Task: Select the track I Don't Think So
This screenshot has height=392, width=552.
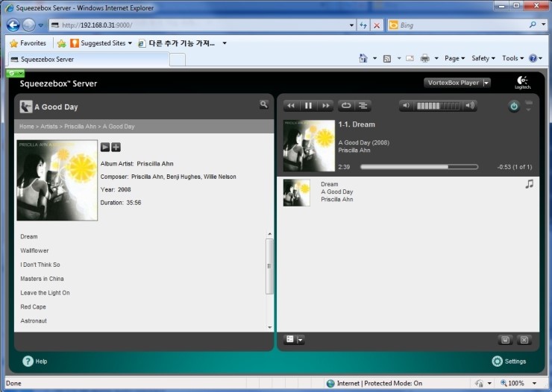Action: [x=40, y=265]
